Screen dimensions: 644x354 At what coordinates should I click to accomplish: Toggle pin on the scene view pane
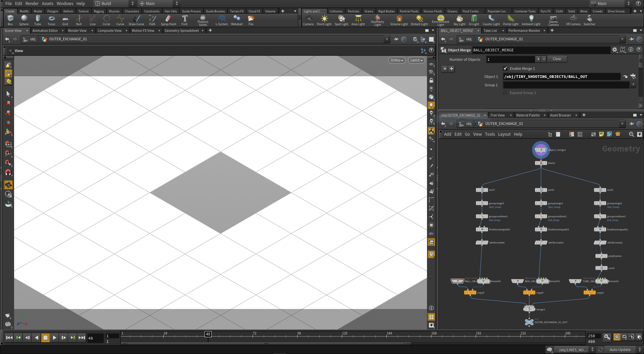396,39
